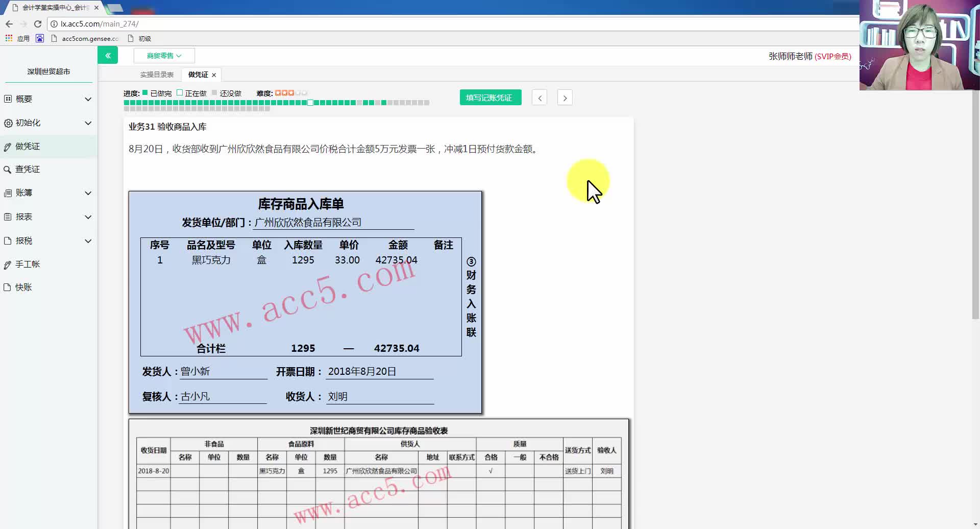Go to next business with right arrow button
The image size is (980, 529).
[x=565, y=97]
